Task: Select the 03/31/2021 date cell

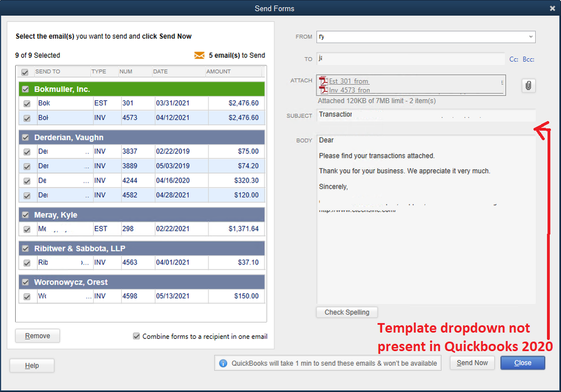Action: coord(181,103)
